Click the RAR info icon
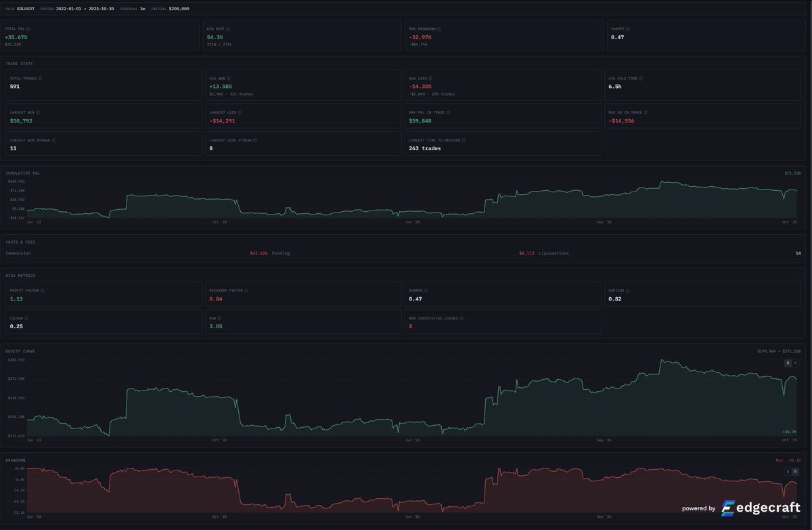Image resolution: width=812 pixels, height=530 pixels. click(x=221, y=318)
